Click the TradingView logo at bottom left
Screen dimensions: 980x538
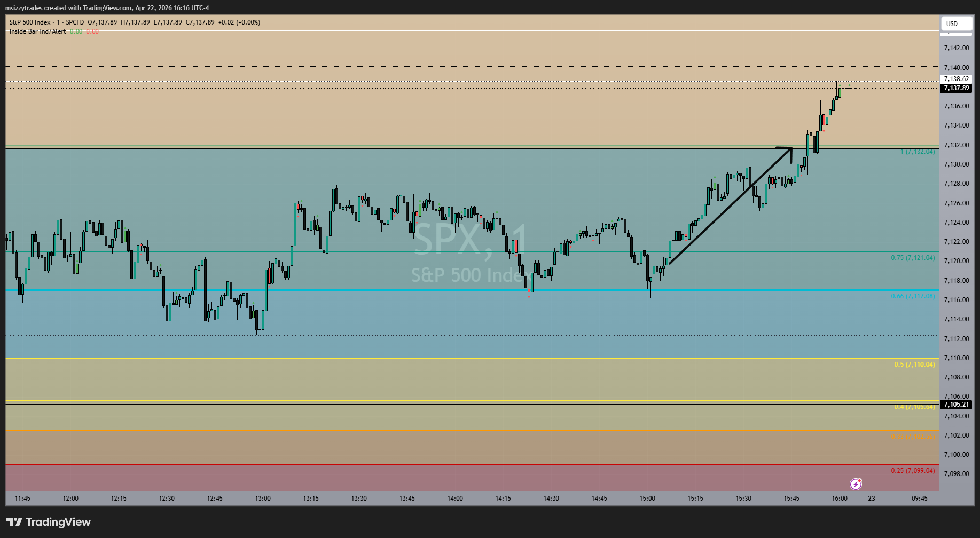coord(49,522)
